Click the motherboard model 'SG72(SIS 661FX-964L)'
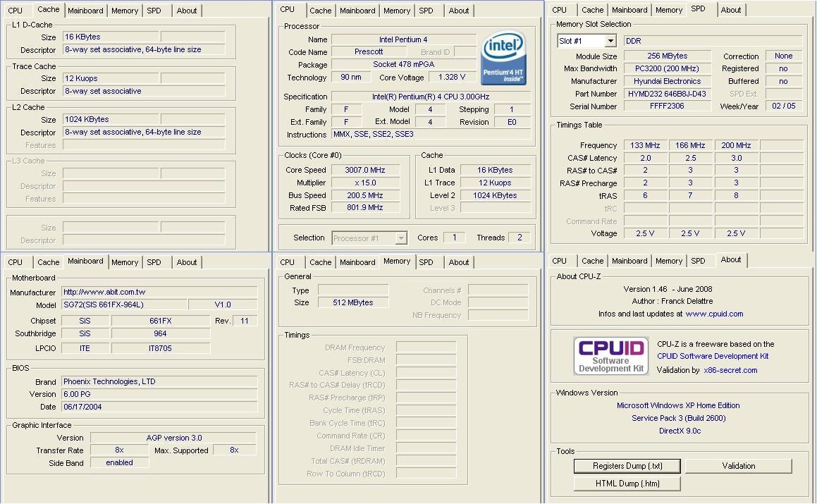 pos(124,305)
